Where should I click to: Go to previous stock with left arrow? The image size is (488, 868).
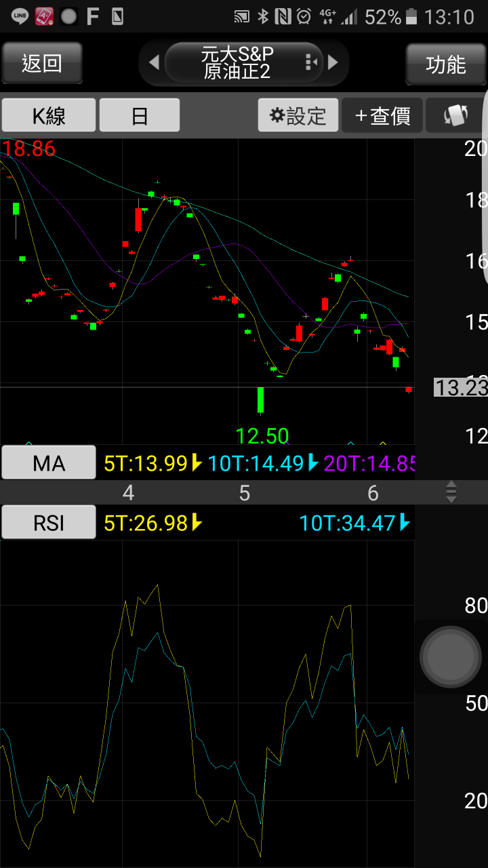(154, 63)
